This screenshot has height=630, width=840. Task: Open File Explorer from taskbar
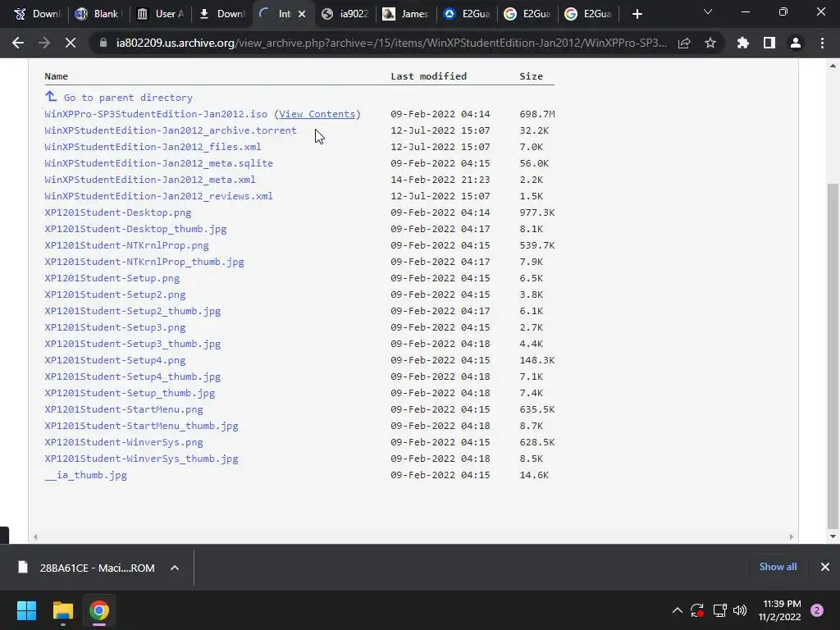(62, 610)
